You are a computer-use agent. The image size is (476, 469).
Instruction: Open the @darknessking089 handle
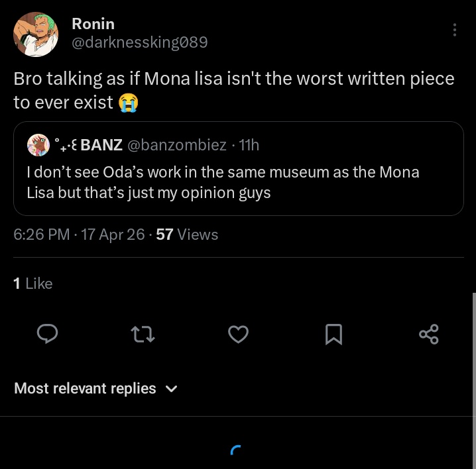[x=139, y=42]
